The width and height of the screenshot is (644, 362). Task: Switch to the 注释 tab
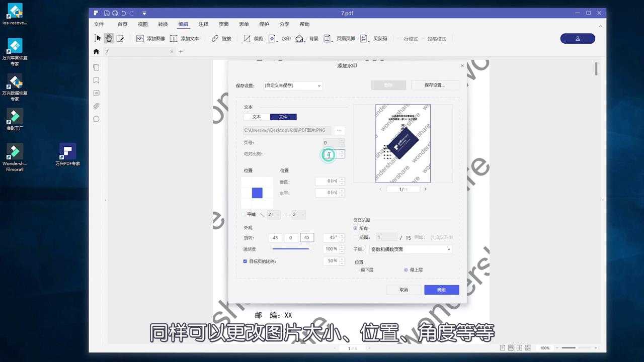pyautogui.click(x=203, y=24)
